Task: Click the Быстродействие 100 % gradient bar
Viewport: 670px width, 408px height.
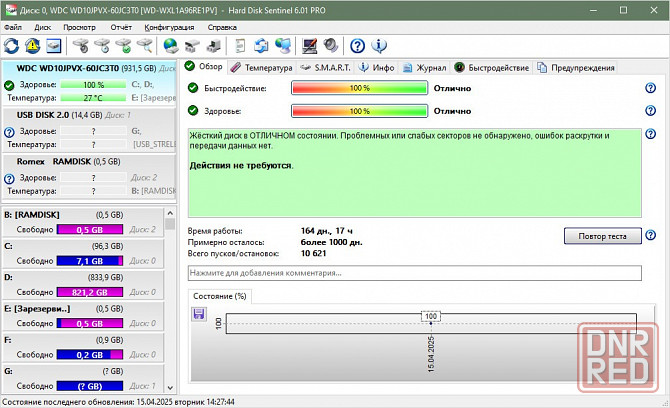Action: pyautogui.click(x=359, y=88)
